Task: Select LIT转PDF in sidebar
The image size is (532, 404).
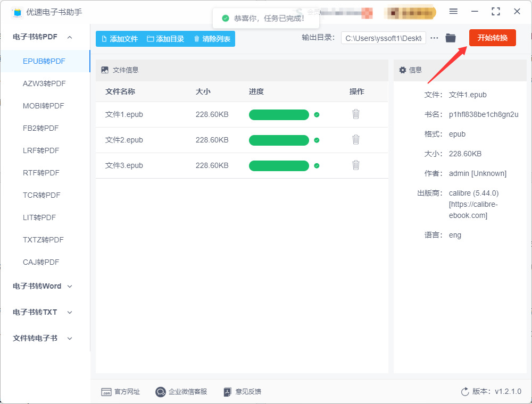Action: [x=39, y=218]
